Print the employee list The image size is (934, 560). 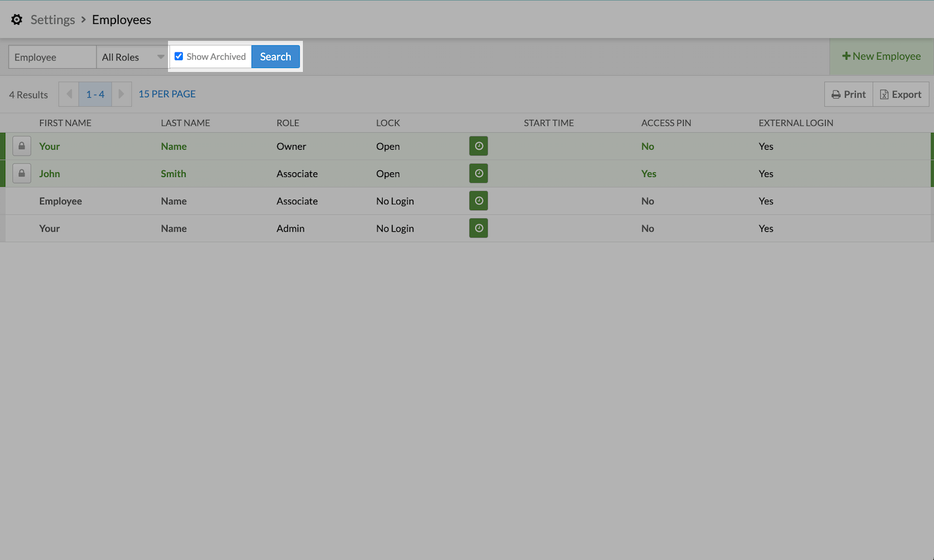tap(848, 95)
